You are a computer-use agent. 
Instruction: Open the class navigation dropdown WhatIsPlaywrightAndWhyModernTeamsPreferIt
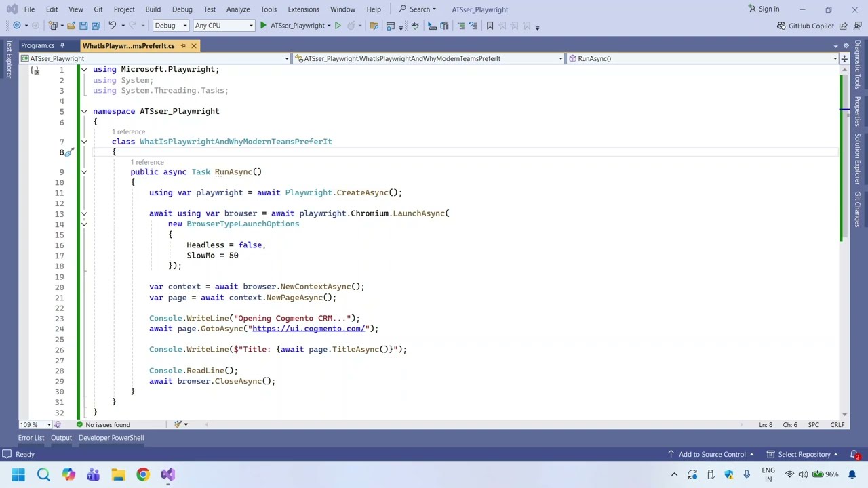pyautogui.click(x=429, y=58)
